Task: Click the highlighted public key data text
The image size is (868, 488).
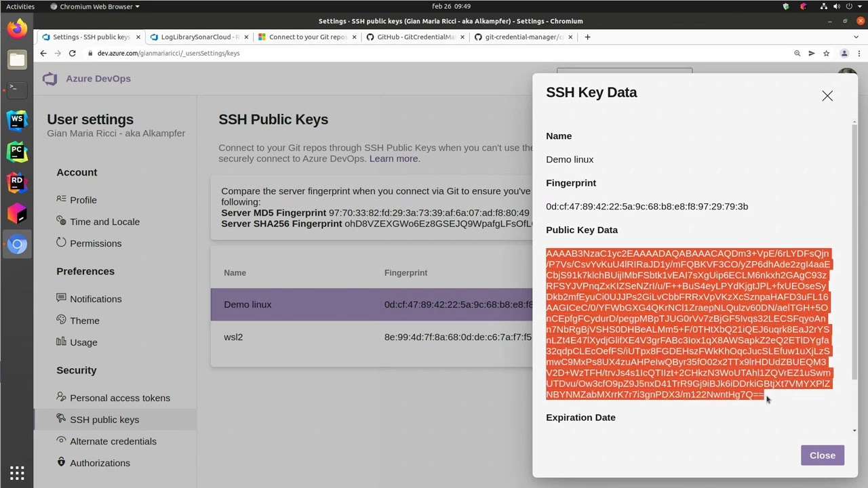Action: (688, 324)
